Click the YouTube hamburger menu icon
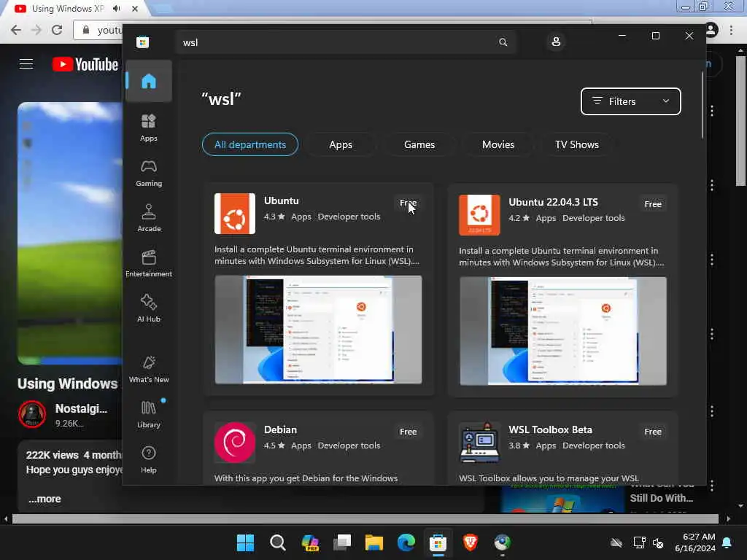The height and width of the screenshot is (560, 747). [26, 64]
